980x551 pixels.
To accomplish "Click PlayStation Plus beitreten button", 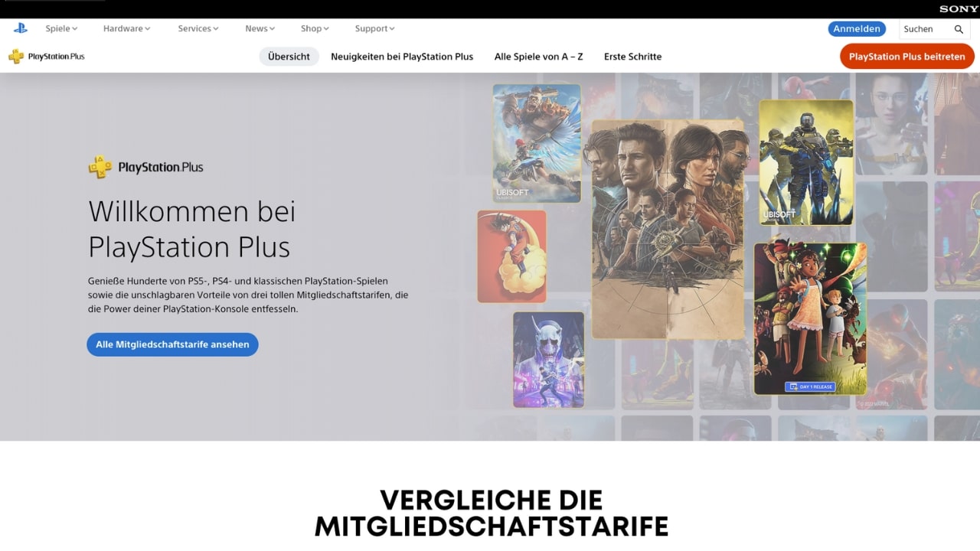I will point(906,57).
